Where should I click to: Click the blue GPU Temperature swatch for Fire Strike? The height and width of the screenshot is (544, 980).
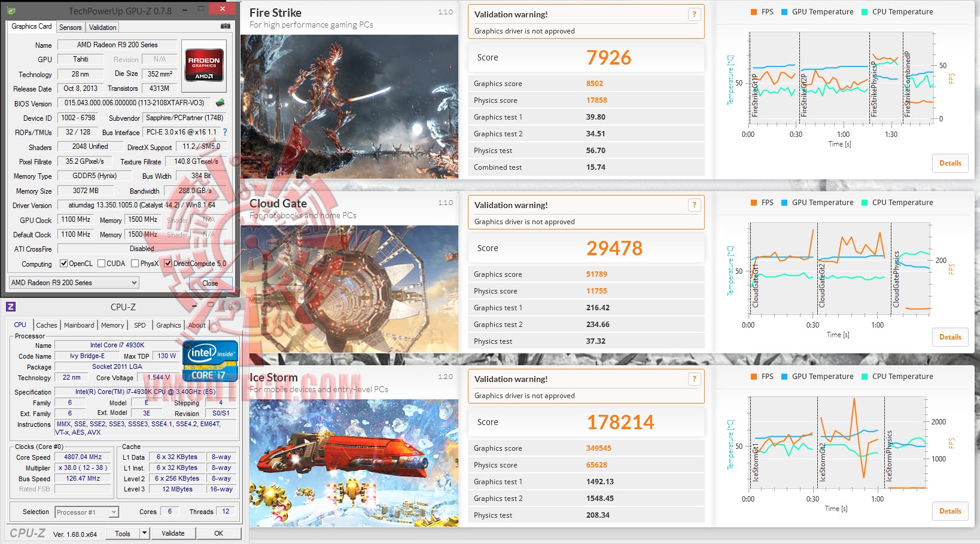pos(784,12)
